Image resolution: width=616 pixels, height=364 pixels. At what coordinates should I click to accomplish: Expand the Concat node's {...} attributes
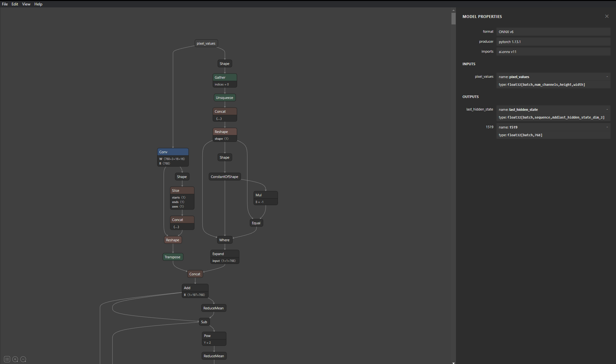tap(219, 119)
